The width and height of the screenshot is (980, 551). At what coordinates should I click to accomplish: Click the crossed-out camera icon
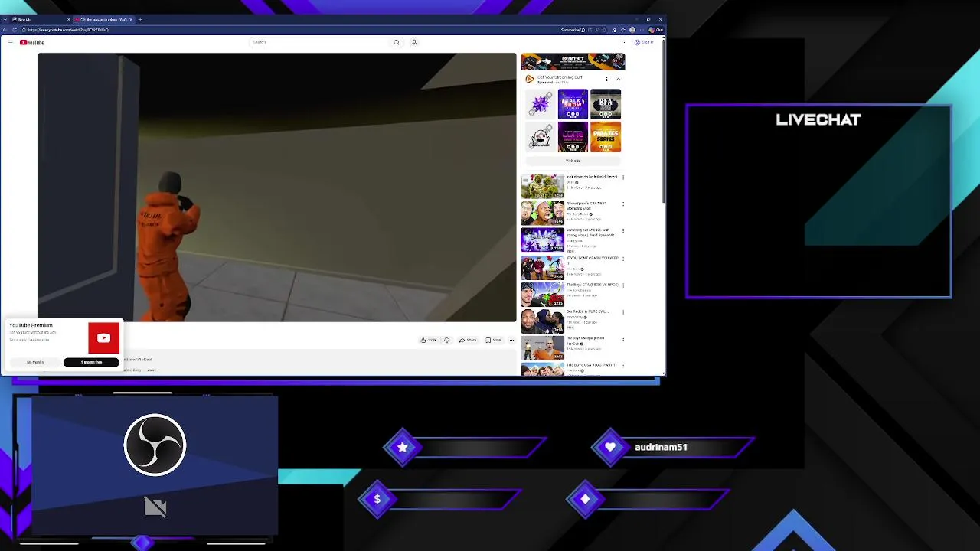[155, 507]
